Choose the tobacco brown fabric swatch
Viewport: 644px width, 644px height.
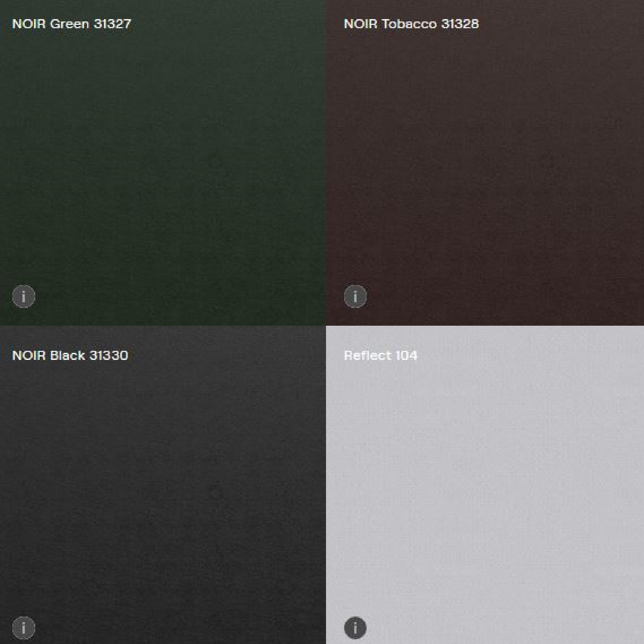pyautogui.click(x=485, y=163)
